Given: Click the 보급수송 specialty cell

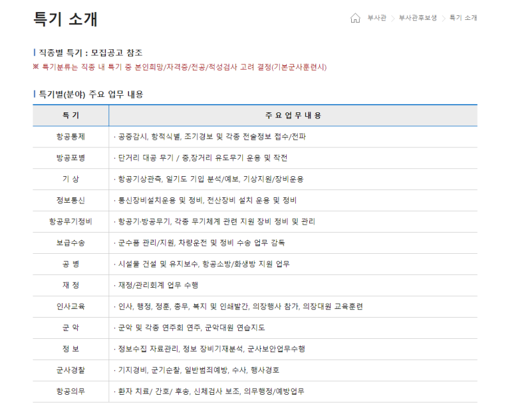Looking at the screenshot, I should tap(70, 243).
